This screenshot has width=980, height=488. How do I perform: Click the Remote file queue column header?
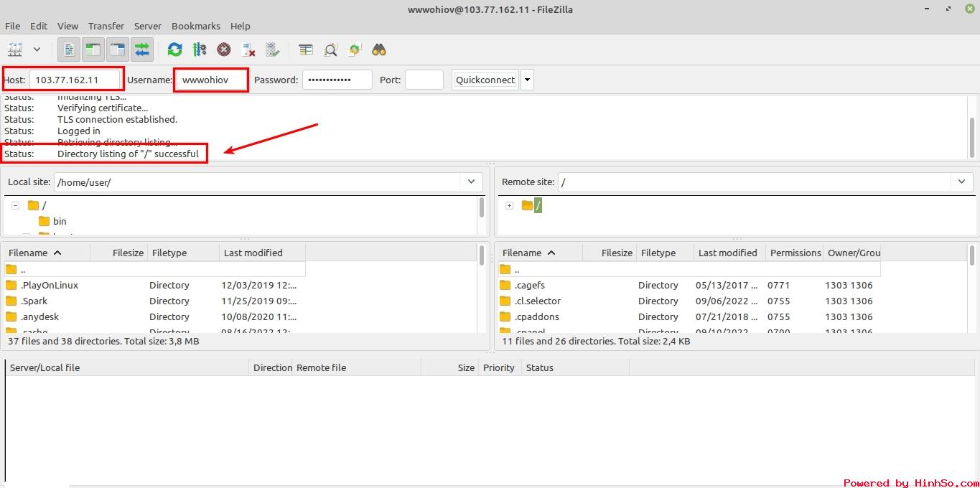click(x=356, y=367)
